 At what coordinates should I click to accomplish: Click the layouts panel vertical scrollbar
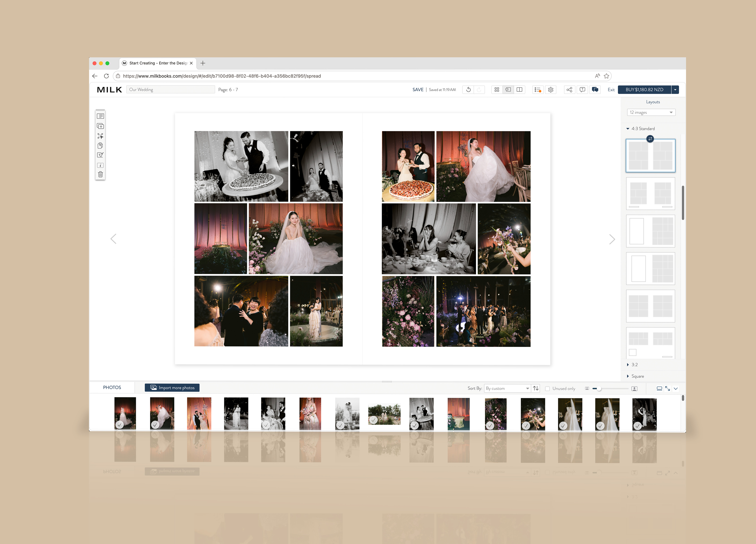pos(683,203)
